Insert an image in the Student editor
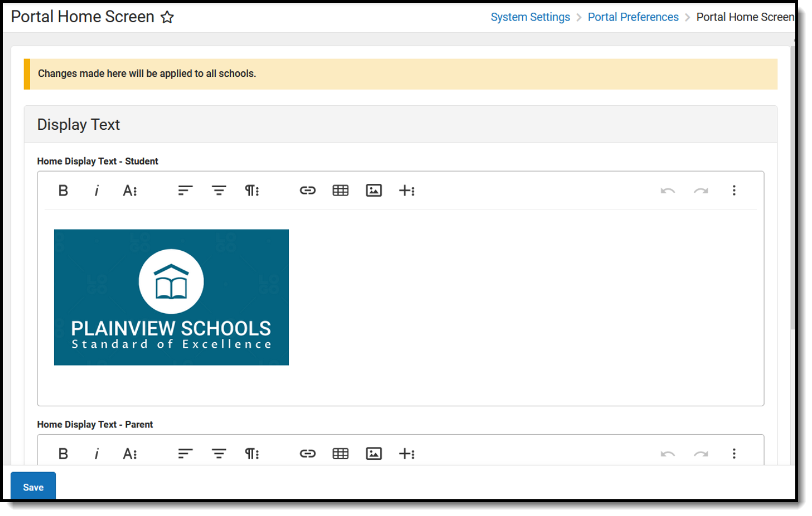 374,191
